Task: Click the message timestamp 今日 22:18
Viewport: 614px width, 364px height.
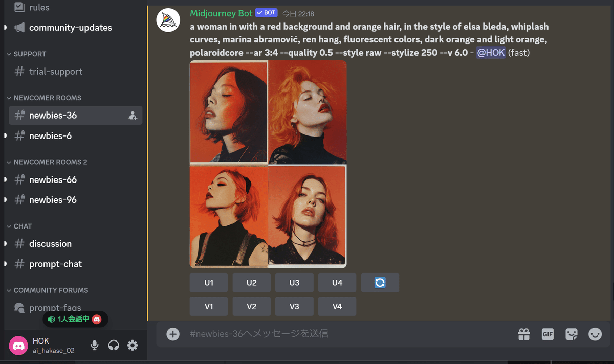Action: click(298, 14)
